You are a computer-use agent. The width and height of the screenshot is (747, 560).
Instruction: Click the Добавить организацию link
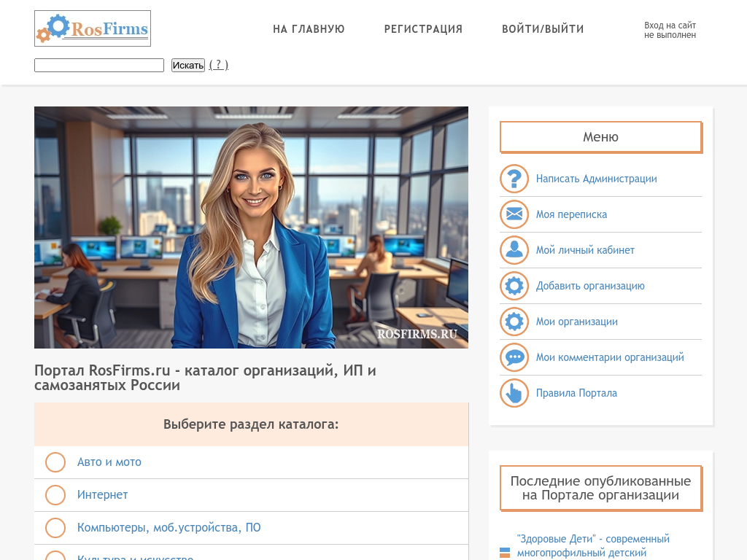tap(590, 286)
